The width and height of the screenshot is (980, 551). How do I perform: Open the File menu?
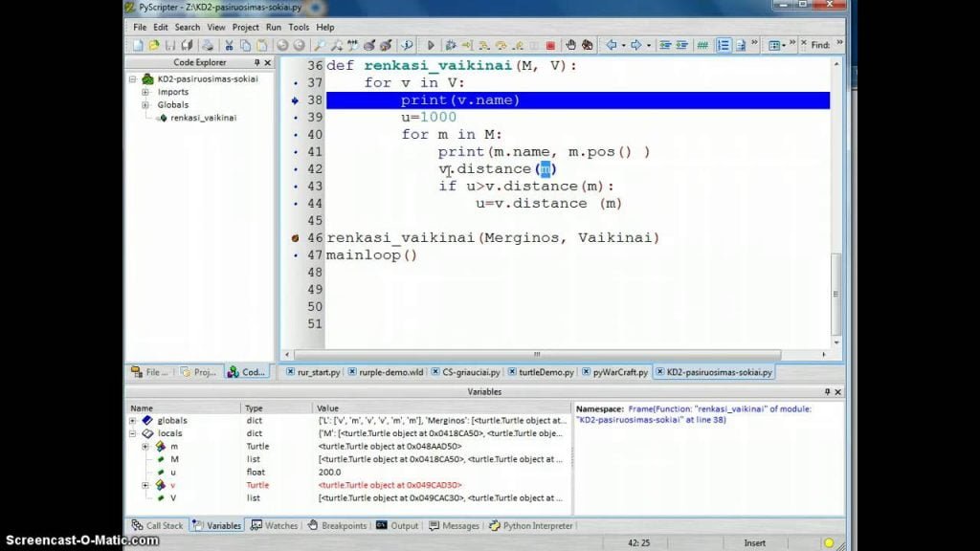(140, 28)
